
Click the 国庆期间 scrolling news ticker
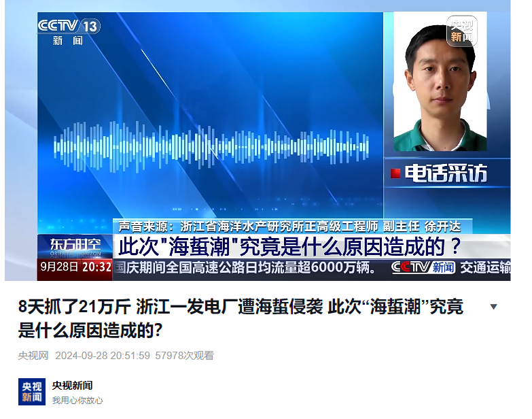[x=247, y=267]
